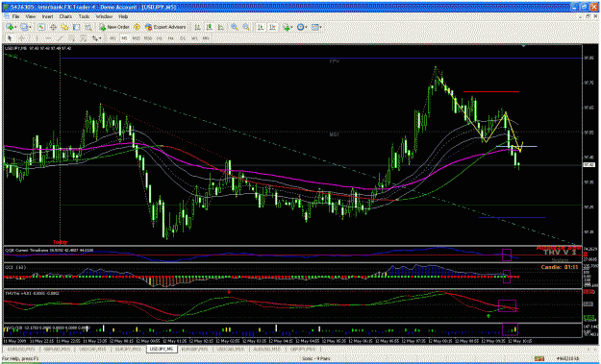Switch to the EURJPY,M15 chart tab
The image size is (601, 364).
tap(128, 349)
